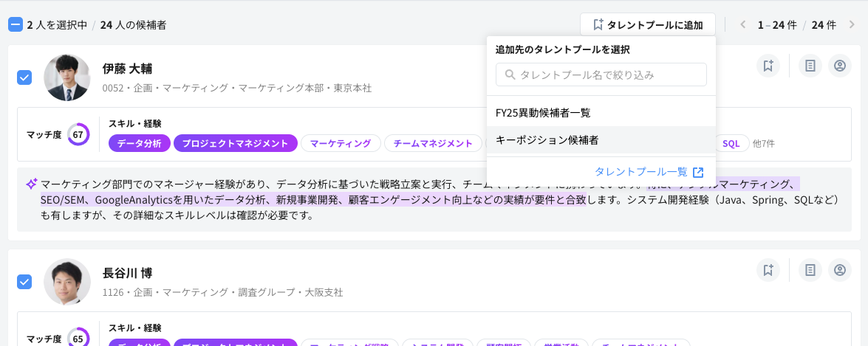Click the データ分析 skill tag
868x346 pixels.
139,143
